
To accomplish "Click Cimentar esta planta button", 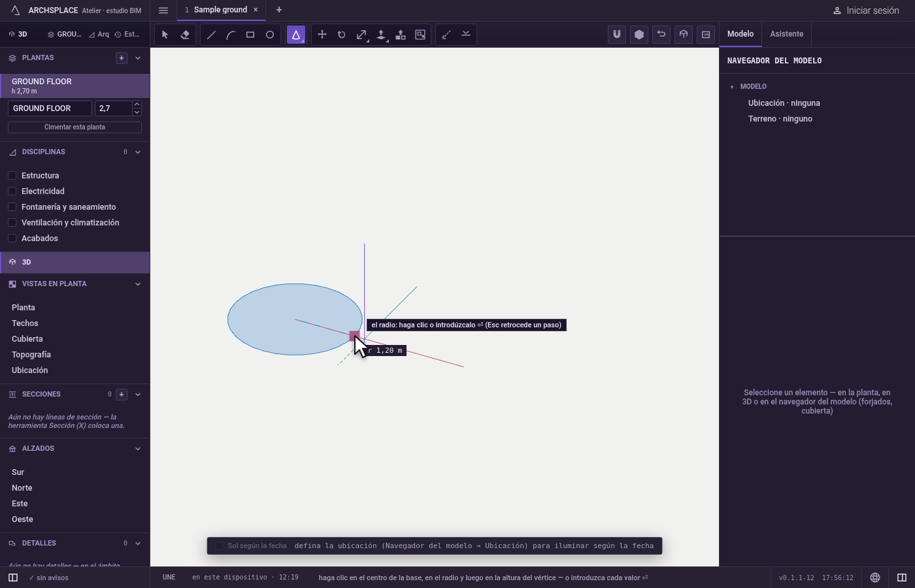I will click(x=75, y=127).
